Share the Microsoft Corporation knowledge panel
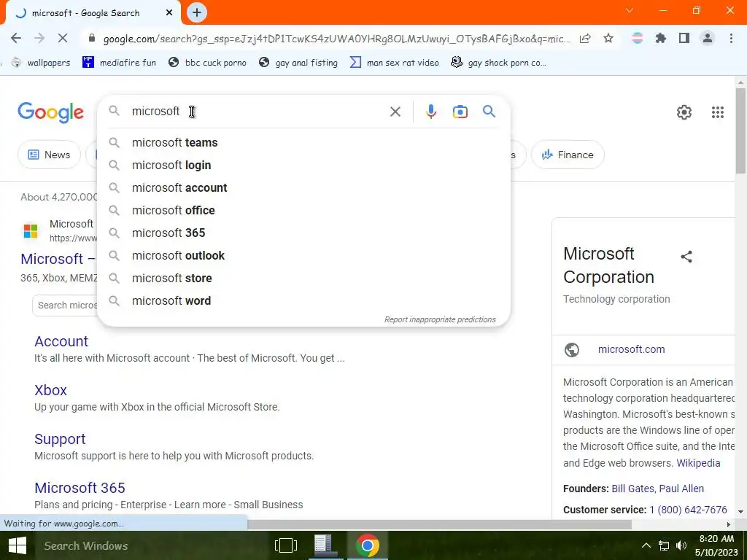This screenshot has width=747, height=560. pos(686,257)
